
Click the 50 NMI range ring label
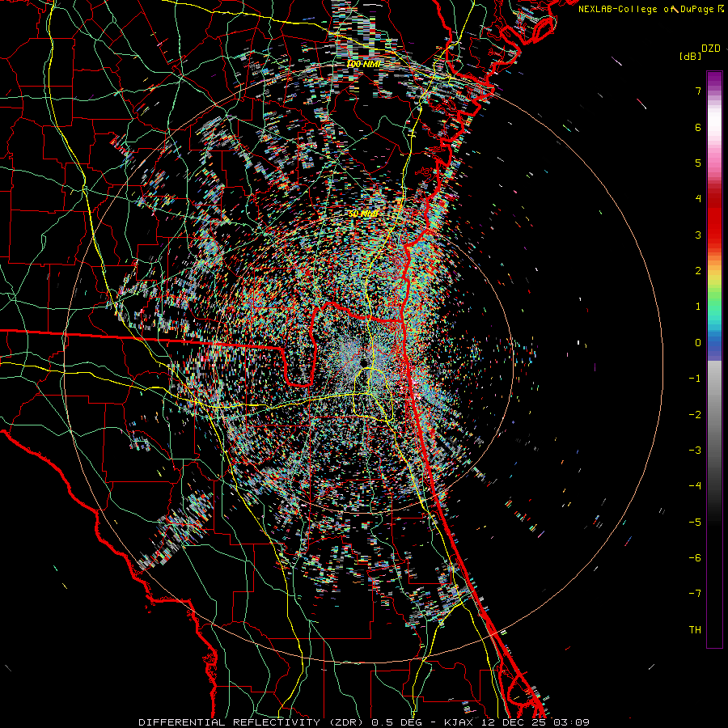tap(362, 214)
